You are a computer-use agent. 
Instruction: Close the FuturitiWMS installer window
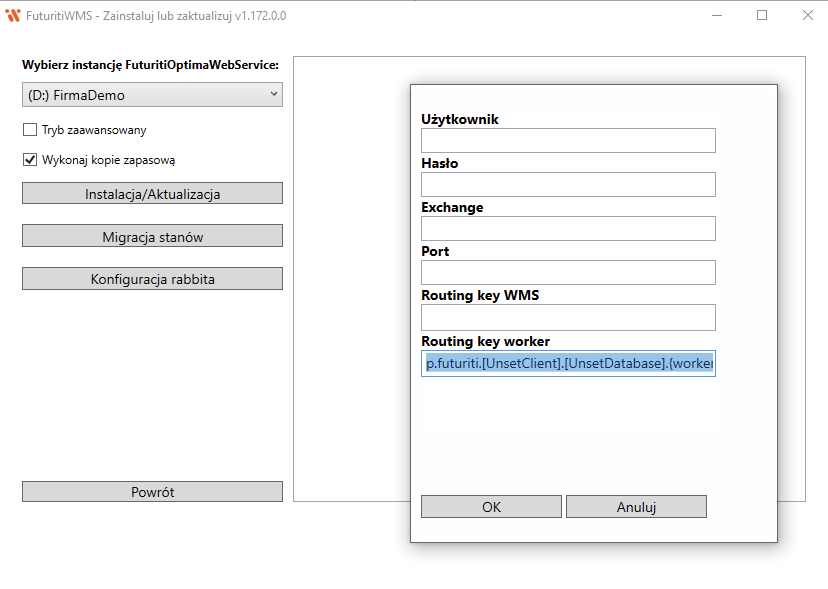pyautogui.click(x=808, y=15)
